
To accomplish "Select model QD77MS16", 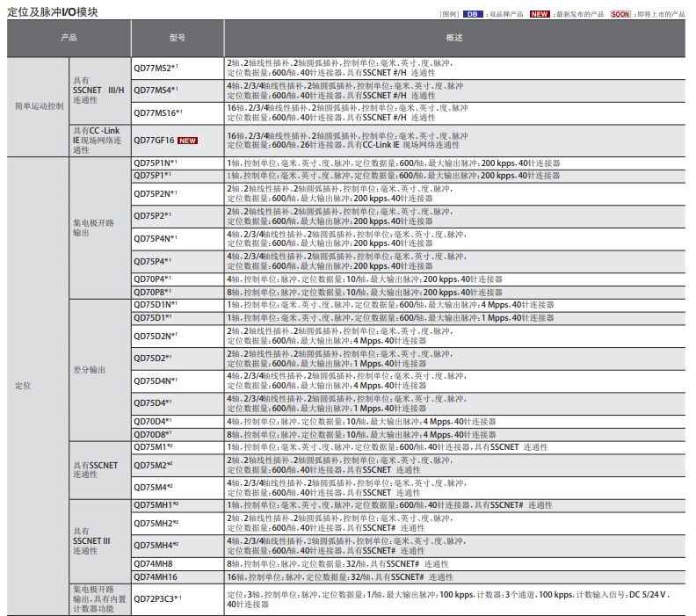I will 178,113.
